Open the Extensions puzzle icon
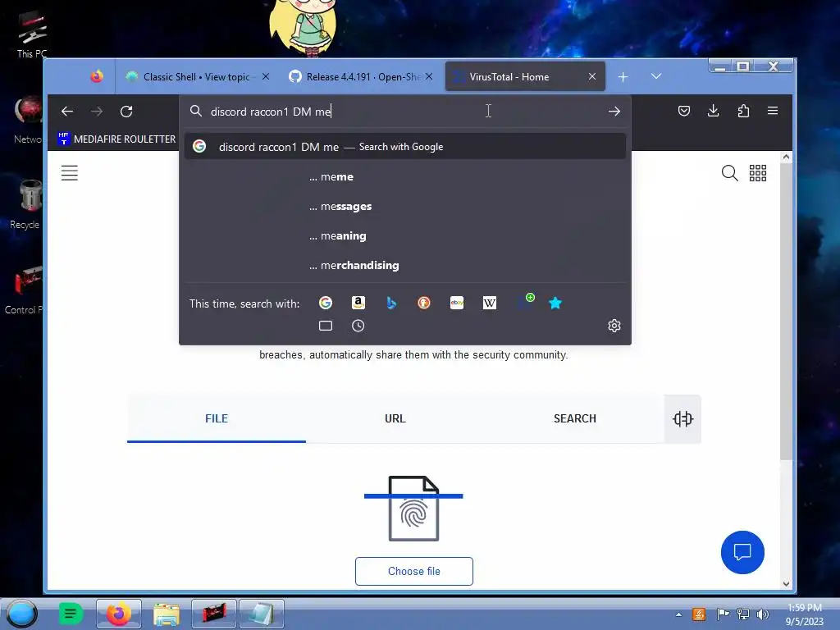This screenshot has height=630, width=840. coord(743,111)
